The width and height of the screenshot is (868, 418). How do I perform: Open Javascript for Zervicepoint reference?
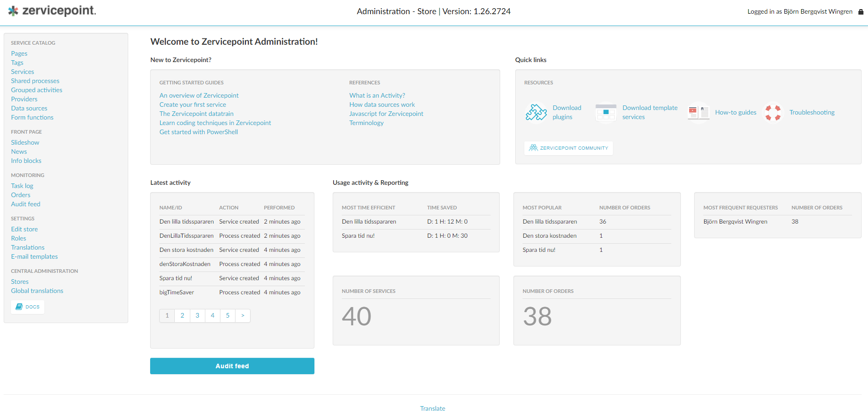pos(386,114)
